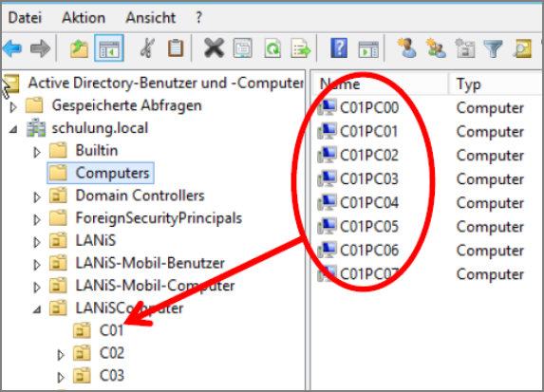Select LANiS-Mobil-Computer in tree

coord(155,286)
